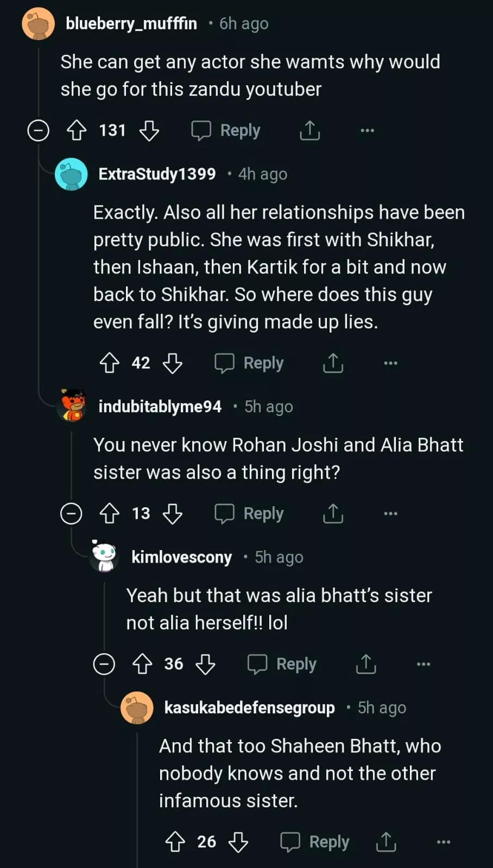Screen dimensions: 493x868
Task: Tap blueberry_mufffin's avatar picture
Action: click(39, 24)
